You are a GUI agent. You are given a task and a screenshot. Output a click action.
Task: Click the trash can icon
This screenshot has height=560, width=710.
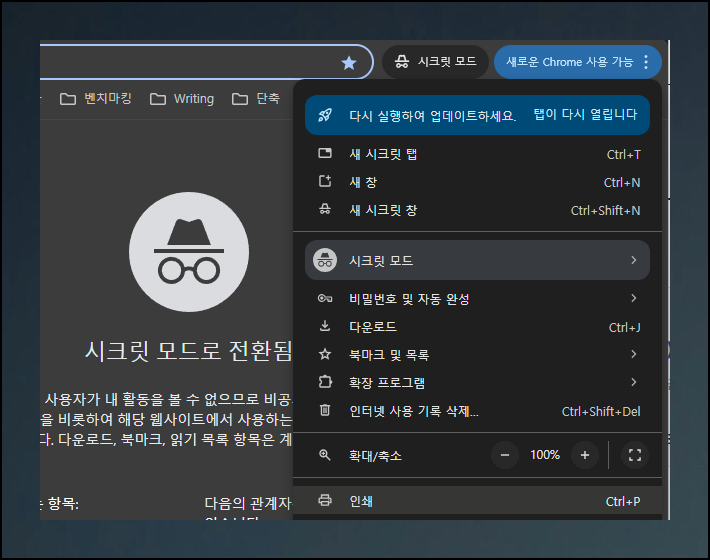point(325,410)
